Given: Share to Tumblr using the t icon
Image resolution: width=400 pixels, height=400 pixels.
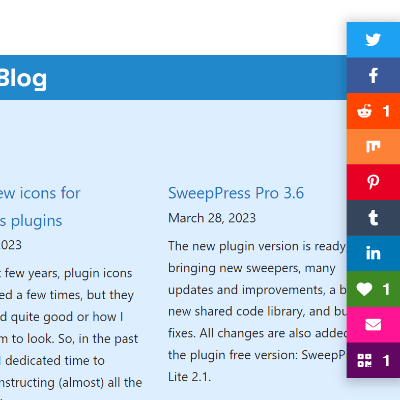Looking at the screenshot, I should (x=373, y=218).
